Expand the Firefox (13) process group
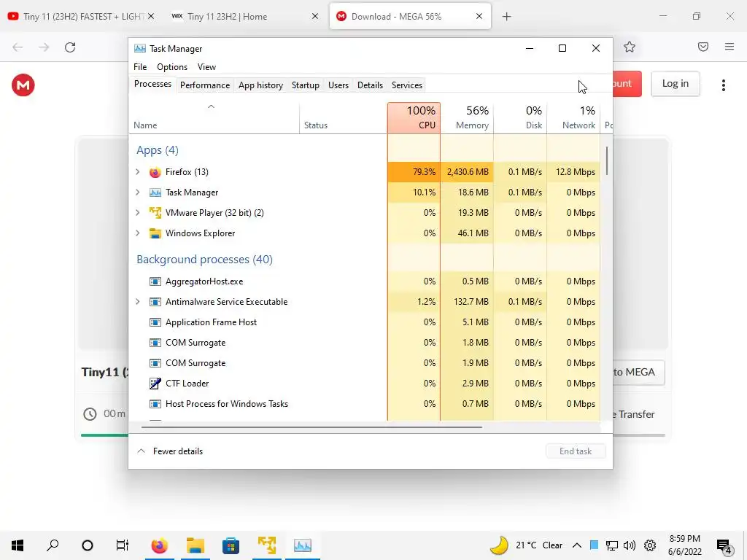Screen dimensions: 747x560 (x=138, y=172)
